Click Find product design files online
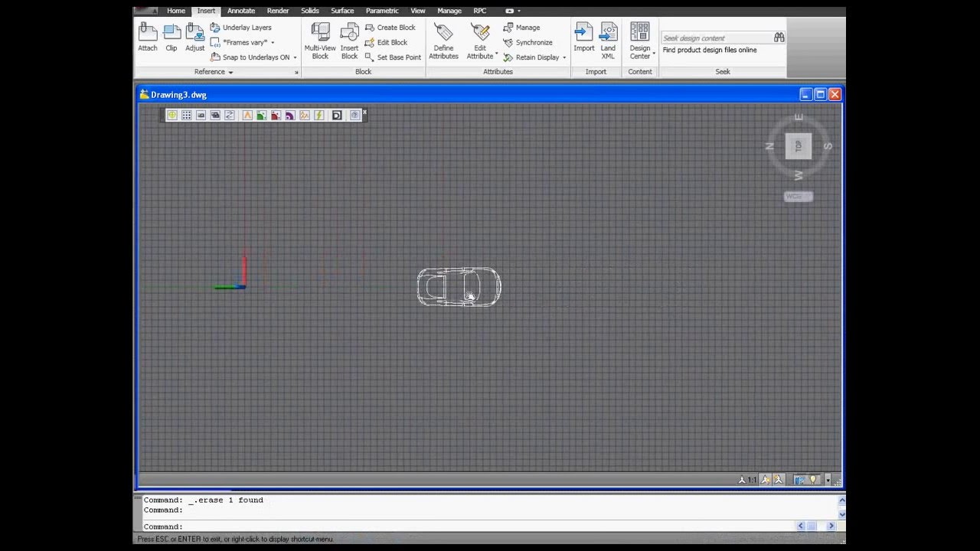This screenshot has height=551, width=980. click(x=710, y=51)
